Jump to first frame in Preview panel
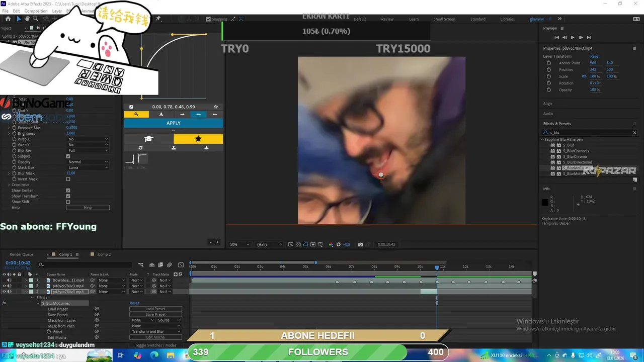 (556, 37)
